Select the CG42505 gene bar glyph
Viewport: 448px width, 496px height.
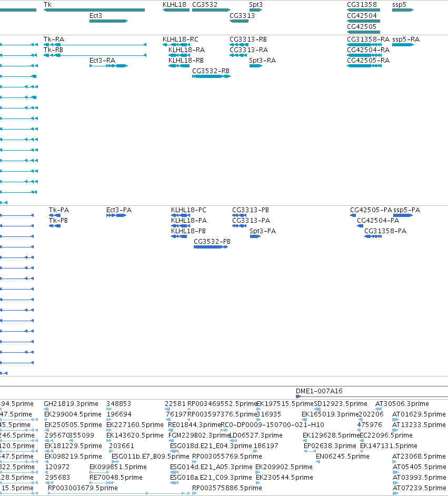pos(363,32)
